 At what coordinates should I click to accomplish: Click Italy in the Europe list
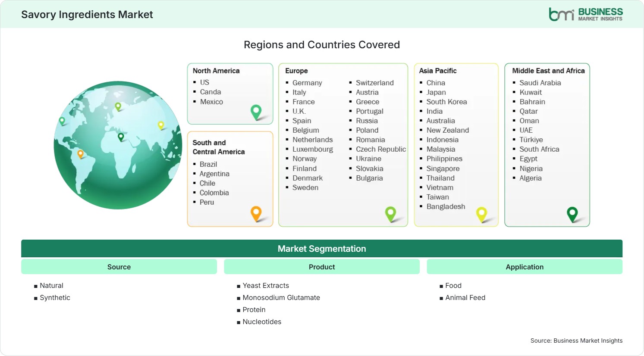(x=299, y=92)
